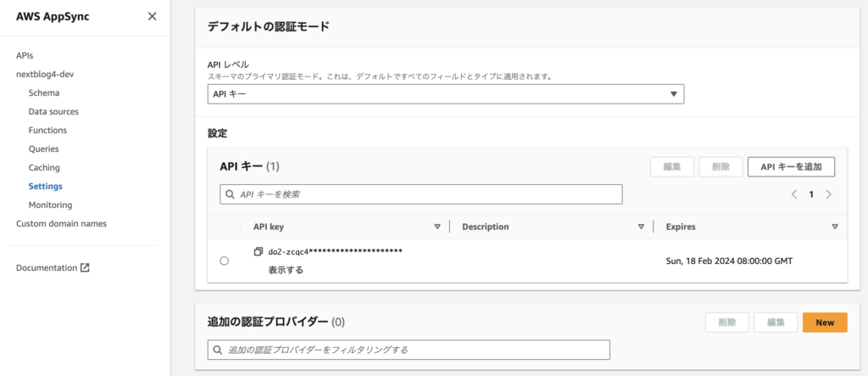Image resolution: width=868 pixels, height=376 pixels.
Task: Open the API レベル auth mode dropdown
Action: [446, 94]
